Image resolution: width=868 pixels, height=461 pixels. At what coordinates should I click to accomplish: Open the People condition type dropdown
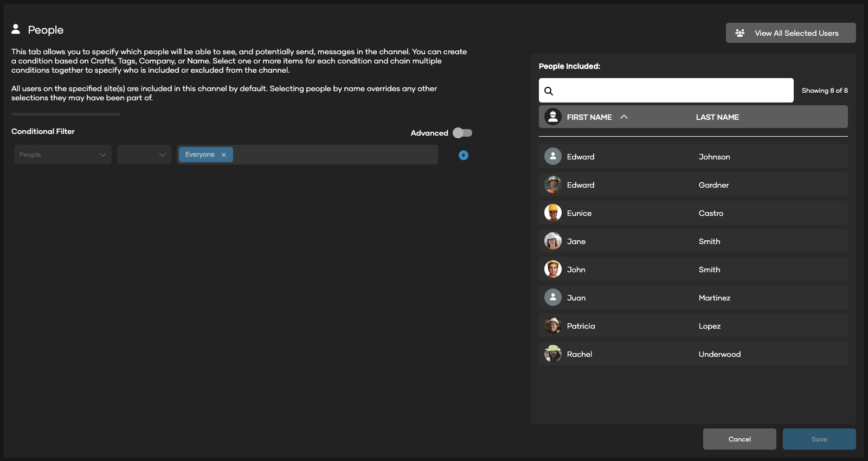click(x=63, y=155)
